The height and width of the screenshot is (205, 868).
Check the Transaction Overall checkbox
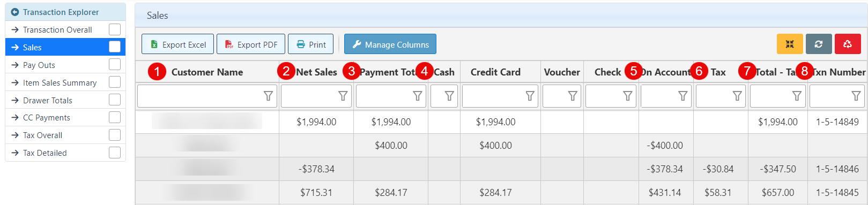(115, 29)
